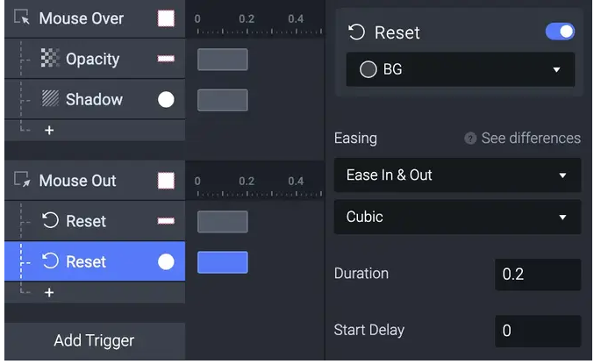
Task: Open the See differences link
Action: pyautogui.click(x=531, y=139)
